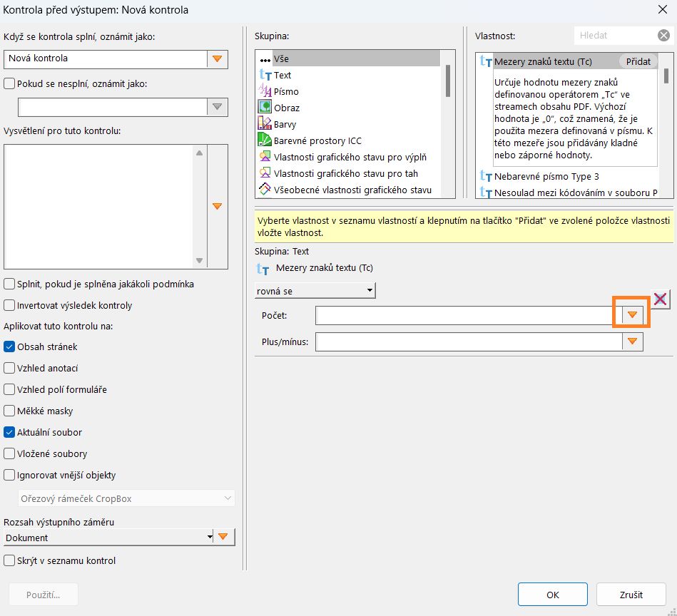Click the graphic state for stroke icon
This screenshot has width=677, height=616.
point(265,173)
